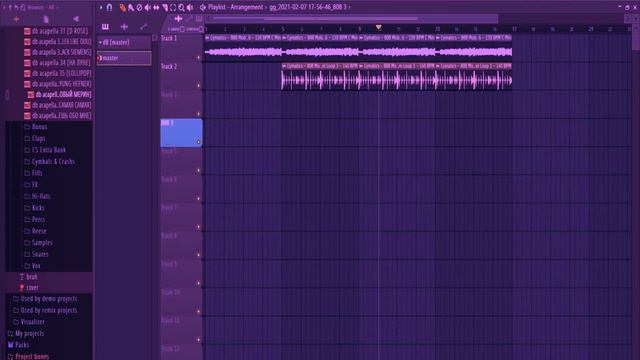
Task: Select first Cymatics loop clip on Track 2
Action: pyautogui.click(x=320, y=76)
